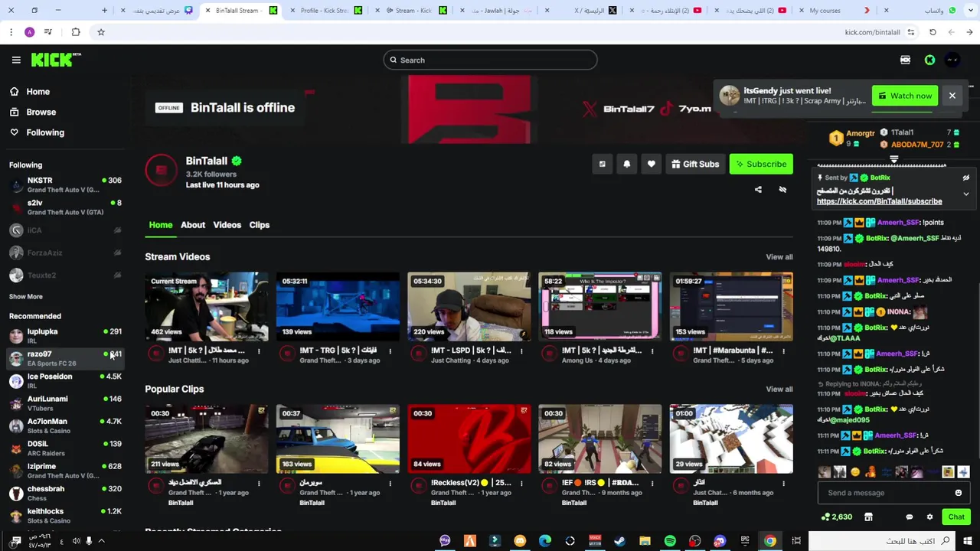Follow channel with heart icon
This screenshot has height=551, width=980.
(651, 164)
